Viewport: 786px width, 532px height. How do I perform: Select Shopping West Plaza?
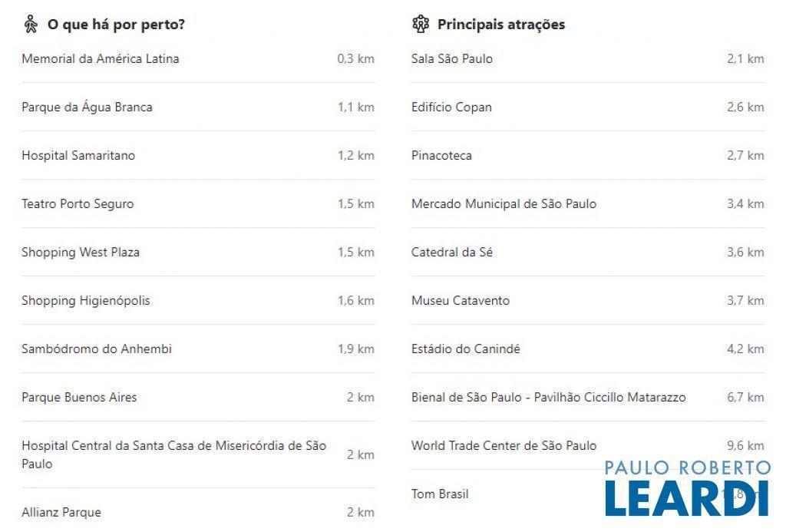[81, 252]
